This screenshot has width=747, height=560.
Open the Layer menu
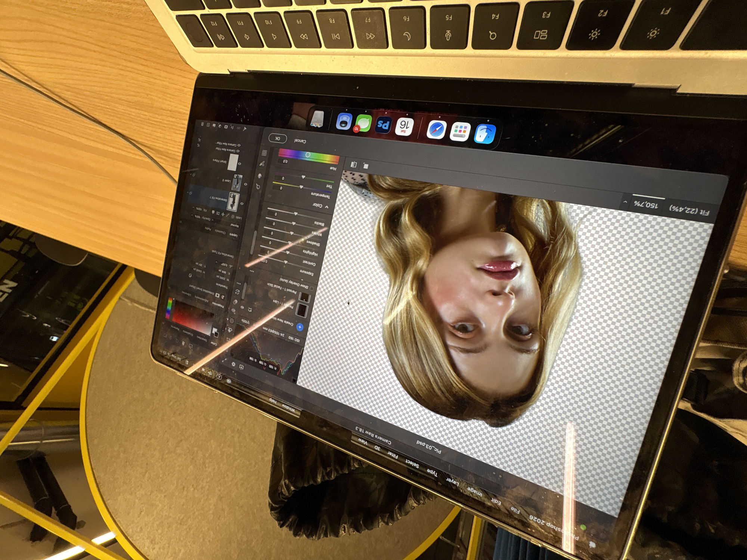[x=452, y=482]
